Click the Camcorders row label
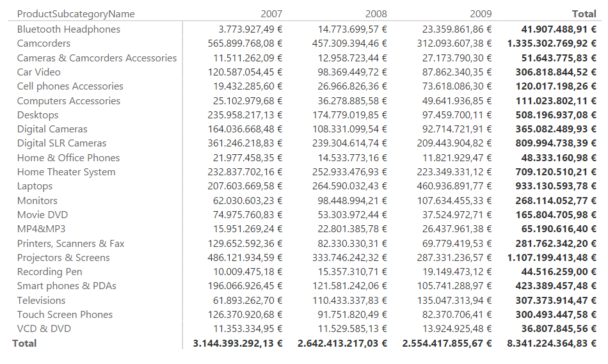The image size is (608, 364). coord(44,44)
